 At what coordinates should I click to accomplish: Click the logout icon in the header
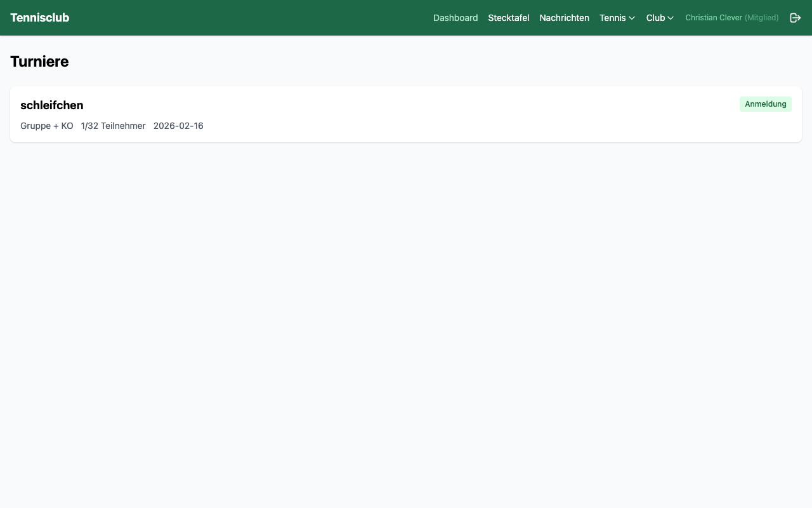(795, 18)
